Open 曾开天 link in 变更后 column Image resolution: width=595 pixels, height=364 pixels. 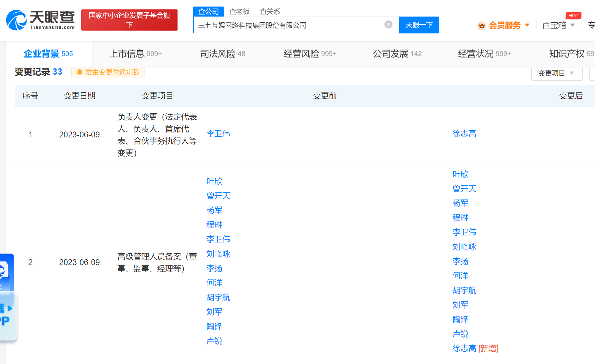pyautogui.click(x=464, y=189)
